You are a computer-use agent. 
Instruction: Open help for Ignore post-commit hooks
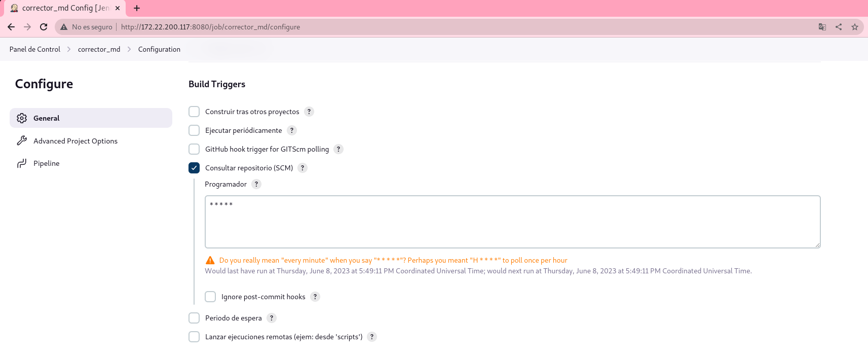coord(315,297)
